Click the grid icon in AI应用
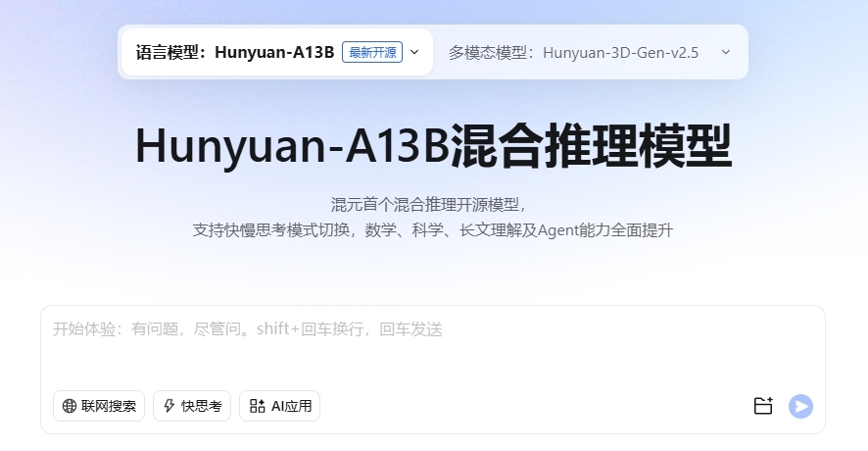The width and height of the screenshot is (868, 451). pyautogui.click(x=257, y=406)
